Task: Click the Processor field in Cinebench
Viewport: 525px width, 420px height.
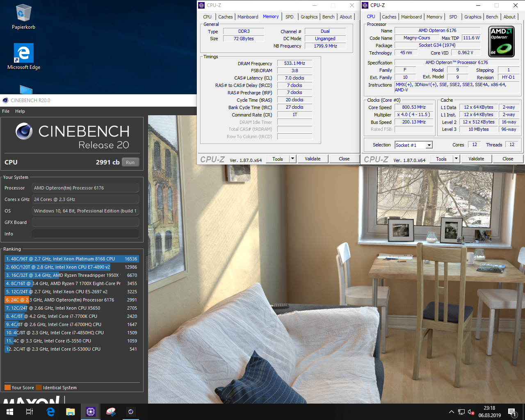Action: click(85, 188)
